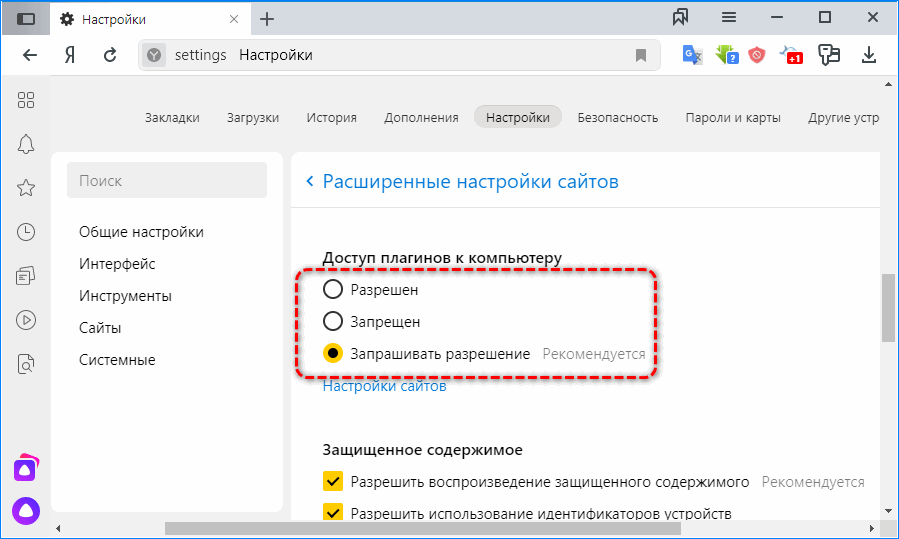The height and width of the screenshot is (539, 899).
Task: Switch to the Дополнения tab
Action: point(421,118)
